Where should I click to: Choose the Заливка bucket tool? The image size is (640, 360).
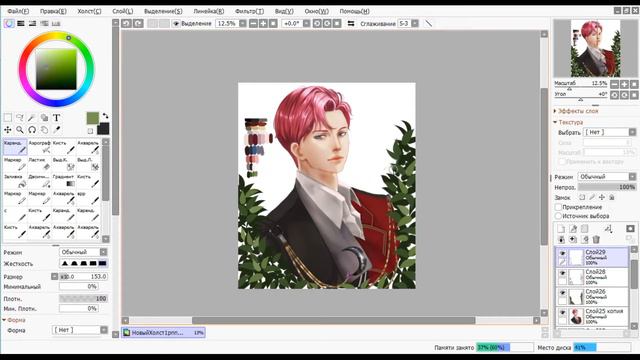(x=15, y=180)
